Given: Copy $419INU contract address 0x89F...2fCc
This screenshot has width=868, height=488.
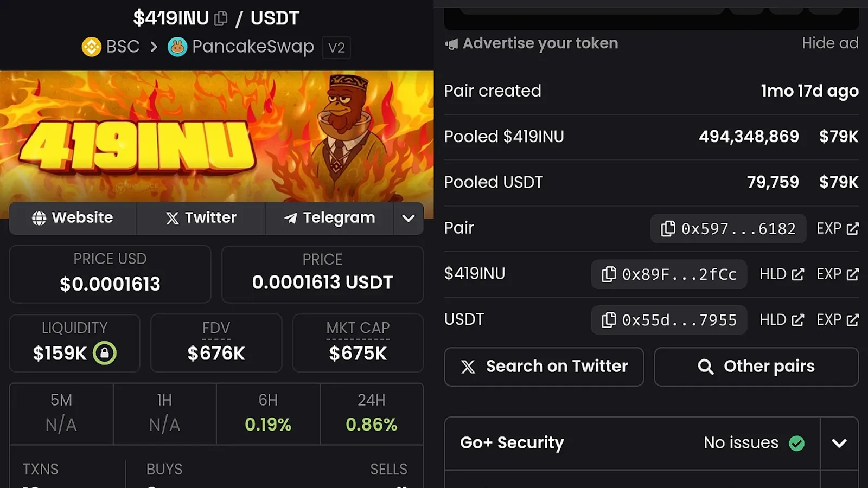Looking at the screenshot, I should point(669,274).
